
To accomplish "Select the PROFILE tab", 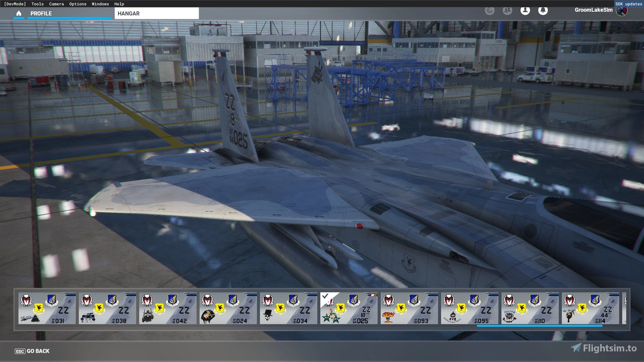I will coord(41,13).
